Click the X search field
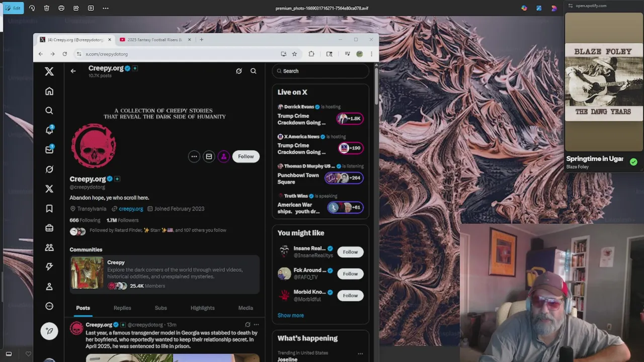Screen dimensions: 644x362 (x=320, y=71)
